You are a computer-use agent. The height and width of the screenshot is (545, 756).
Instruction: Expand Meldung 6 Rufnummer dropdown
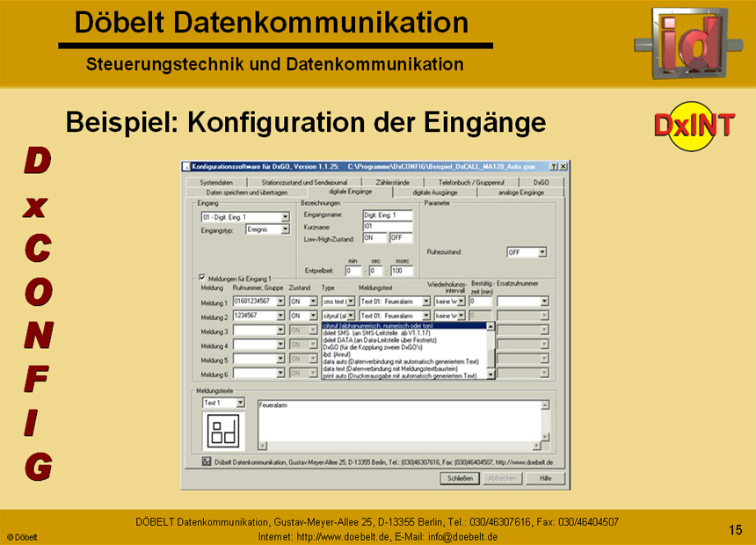point(280,374)
